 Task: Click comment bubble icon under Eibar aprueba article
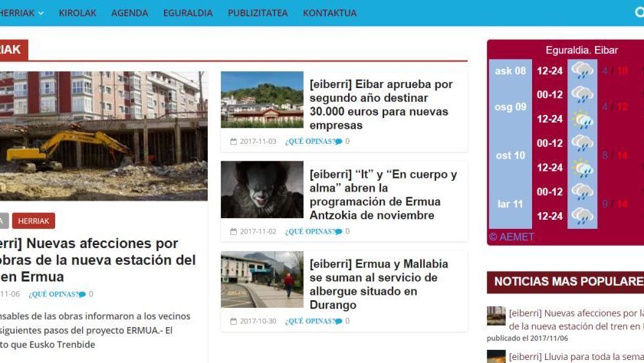click(x=339, y=142)
